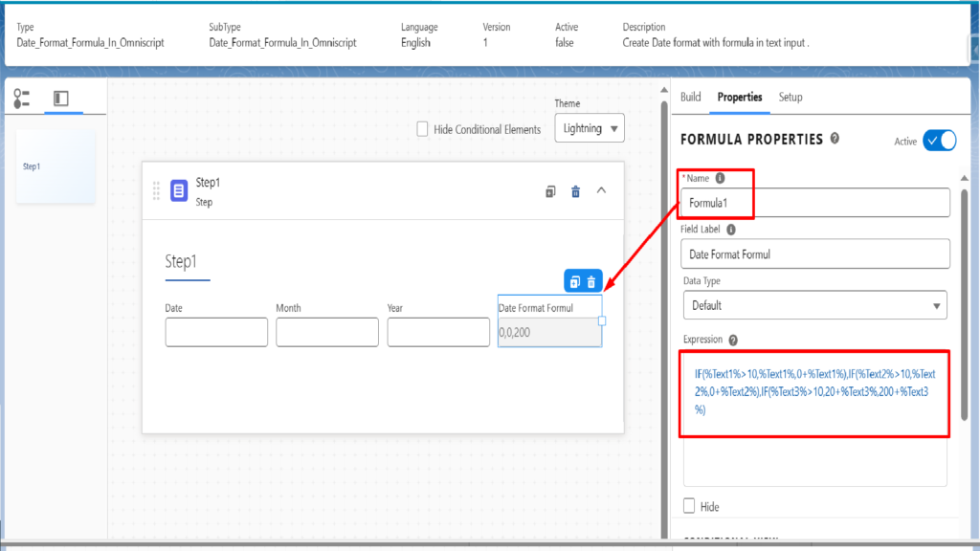Show info tooltip for Name field
The image size is (980, 551).
coord(720,178)
